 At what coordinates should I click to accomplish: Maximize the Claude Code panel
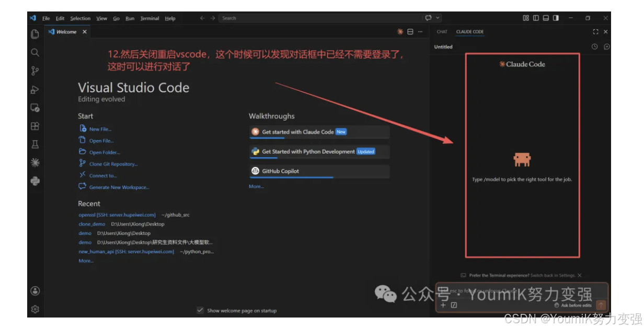[x=595, y=32]
